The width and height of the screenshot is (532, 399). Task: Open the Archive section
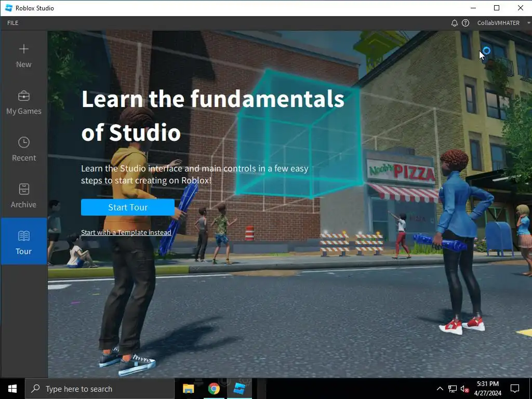click(x=24, y=196)
